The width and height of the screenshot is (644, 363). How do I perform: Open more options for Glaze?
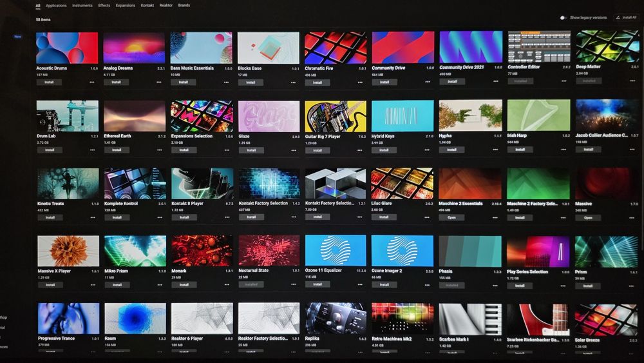pos(294,150)
